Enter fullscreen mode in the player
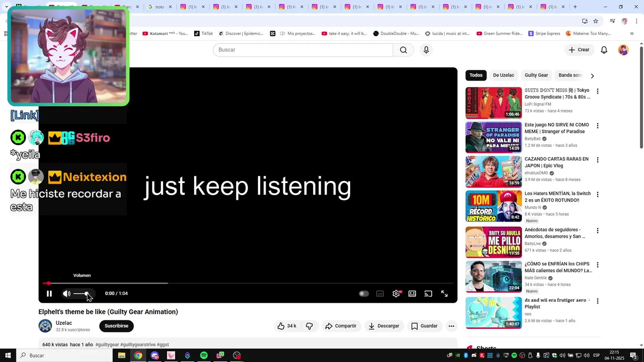644x362 pixels. coord(444,294)
